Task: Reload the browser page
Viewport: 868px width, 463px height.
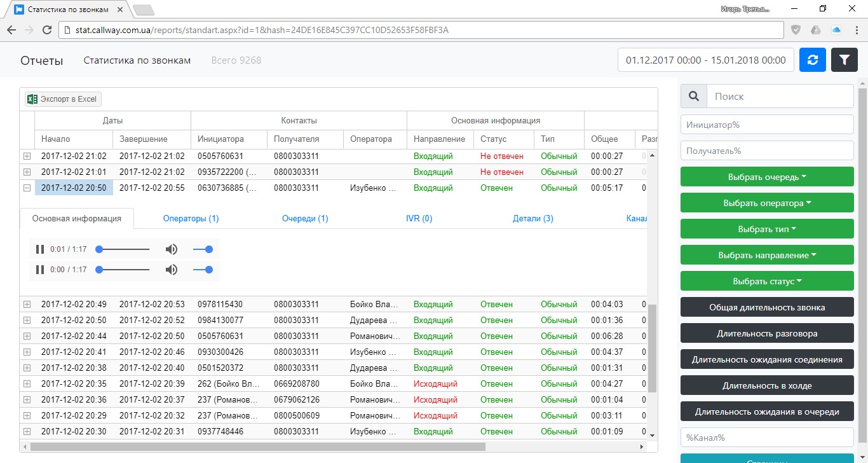Action: point(47,30)
